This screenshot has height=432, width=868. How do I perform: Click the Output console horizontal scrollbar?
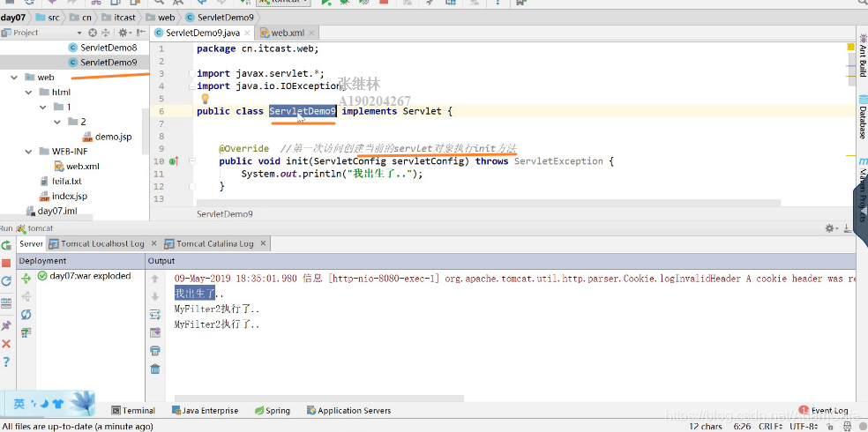(x=318, y=398)
